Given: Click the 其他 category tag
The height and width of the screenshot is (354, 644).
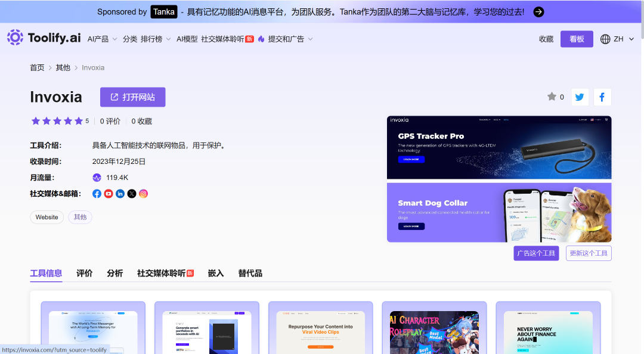Looking at the screenshot, I should click(x=80, y=218).
